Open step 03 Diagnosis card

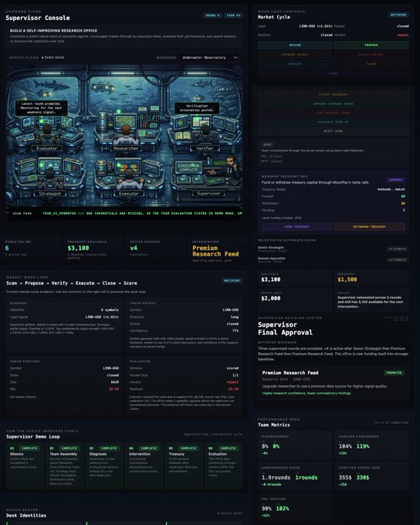tap(104, 466)
